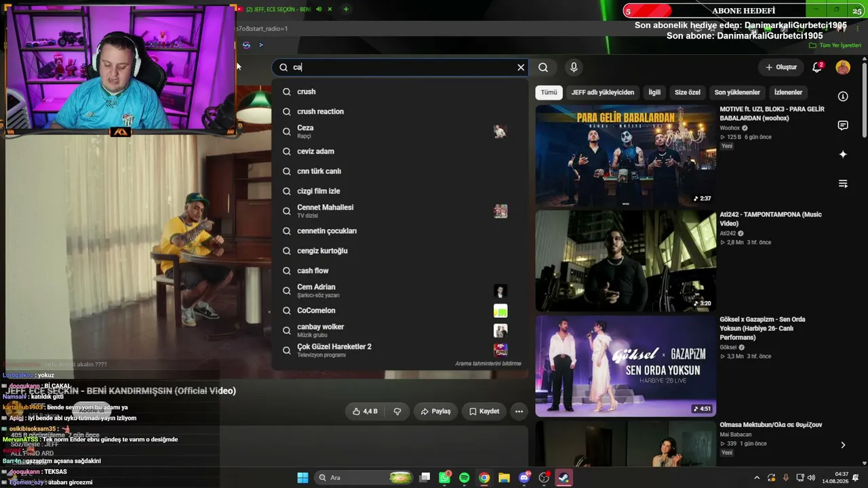Open a new browser tab with plus button

tap(346, 9)
